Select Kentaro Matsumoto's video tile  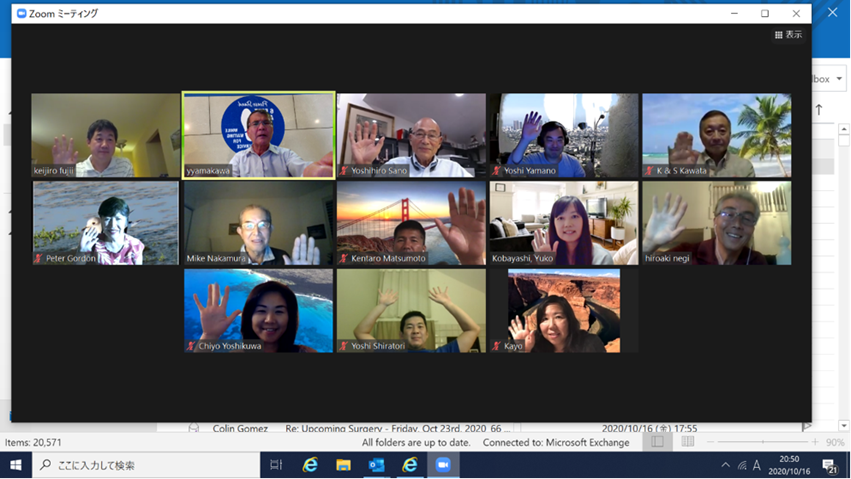(x=410, y=223)
